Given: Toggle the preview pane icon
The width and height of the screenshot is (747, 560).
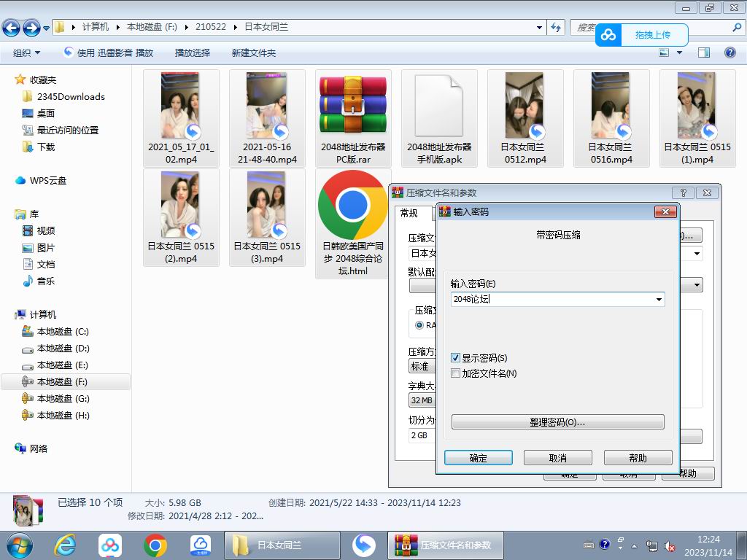Looking at the screenshot, I should tap(704, 52).
